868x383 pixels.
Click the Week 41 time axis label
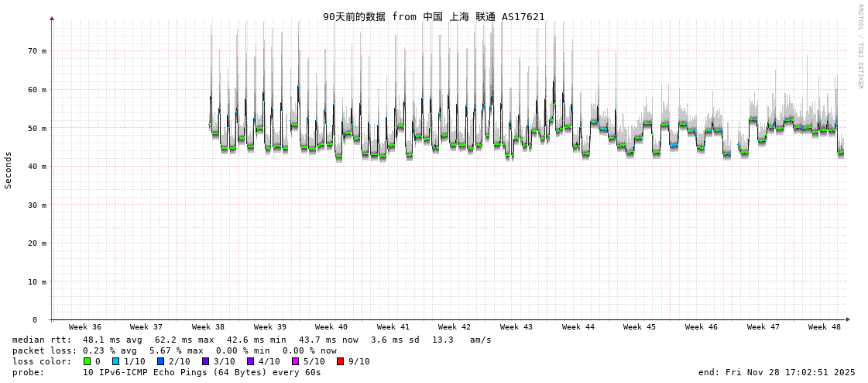(x=393, y=327)
